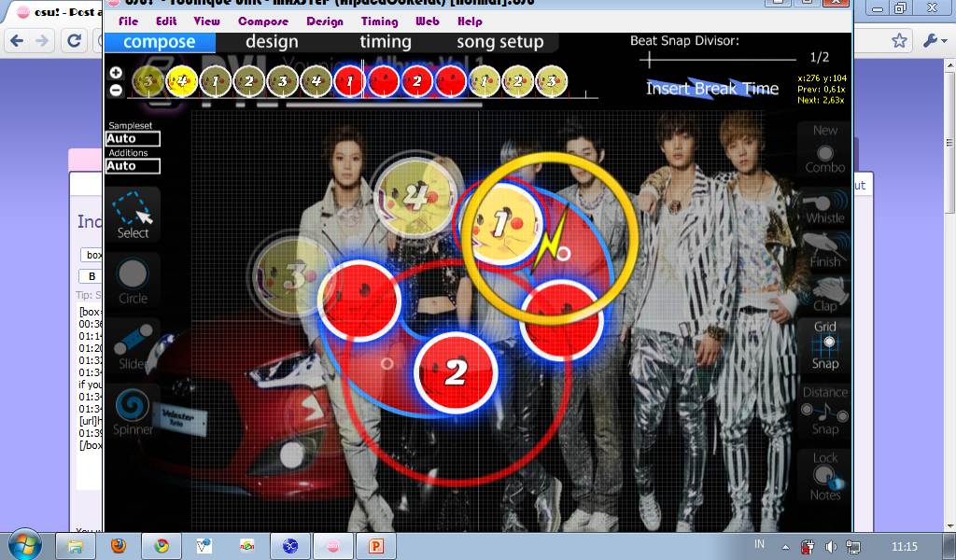Image resolution: width=956 pixels, height=560 pixels.
Task: Open the Additions Auto dropdown
Action: 133,166
